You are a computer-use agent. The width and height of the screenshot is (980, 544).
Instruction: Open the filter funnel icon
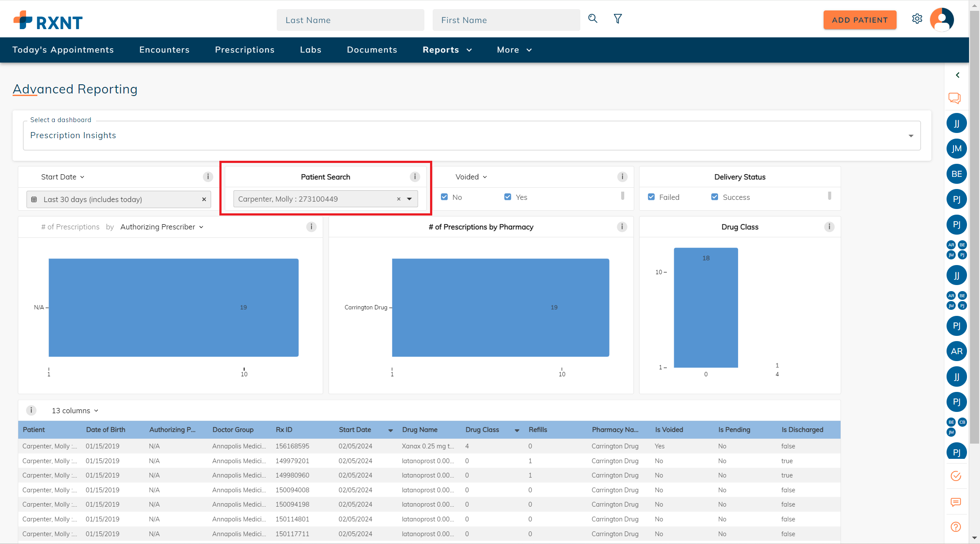(x=618, y=19)
